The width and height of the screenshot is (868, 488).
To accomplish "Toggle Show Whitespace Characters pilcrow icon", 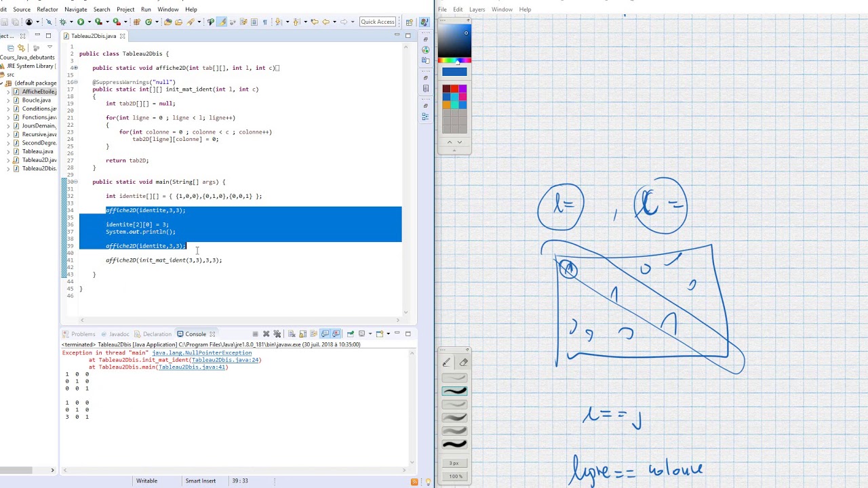I will (265, 22).
